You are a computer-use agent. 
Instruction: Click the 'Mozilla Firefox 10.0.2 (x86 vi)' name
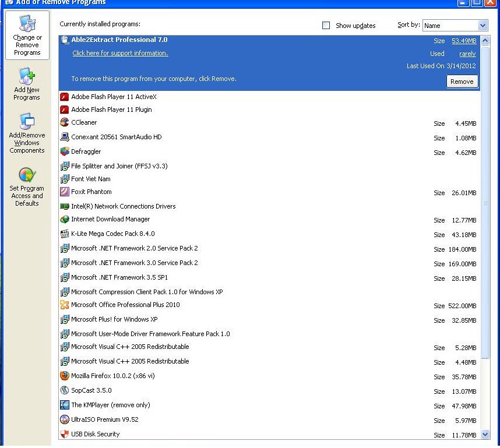tap(113, 376)
